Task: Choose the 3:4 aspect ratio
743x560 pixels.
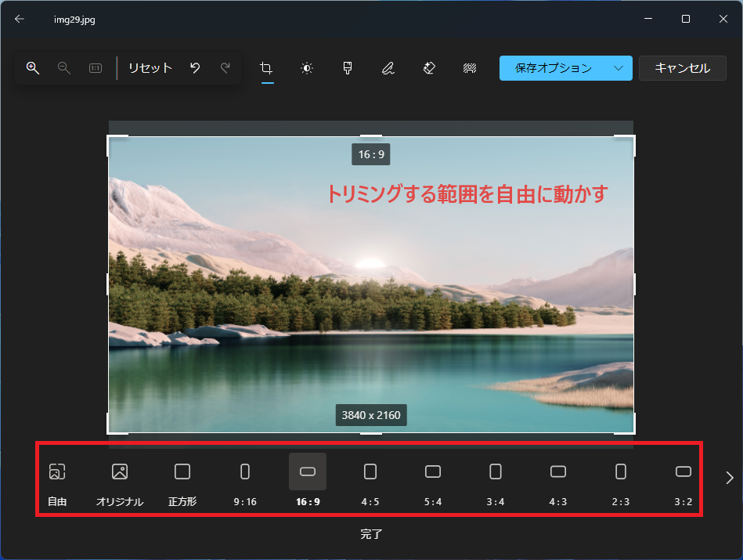Action: click(496, 484)
